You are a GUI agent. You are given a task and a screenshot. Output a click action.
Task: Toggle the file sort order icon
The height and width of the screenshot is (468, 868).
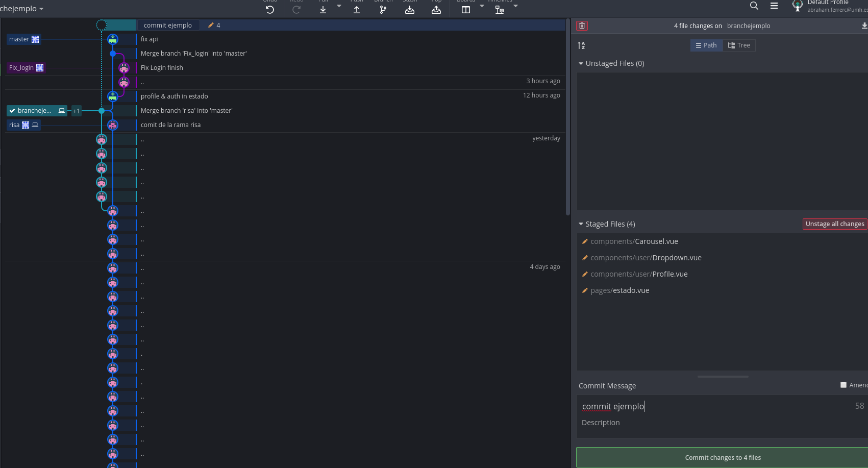[x=582, y=45]
